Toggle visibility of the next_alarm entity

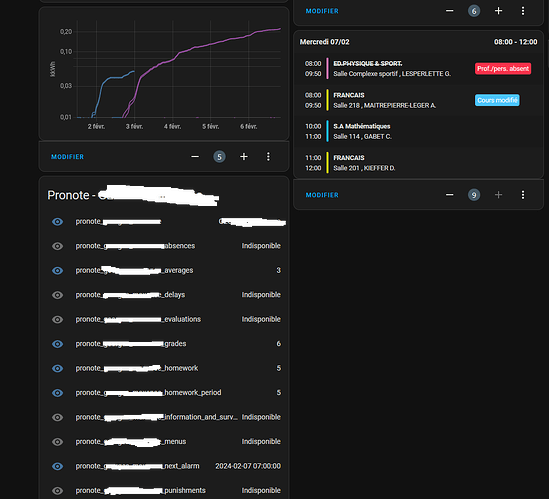57,466
